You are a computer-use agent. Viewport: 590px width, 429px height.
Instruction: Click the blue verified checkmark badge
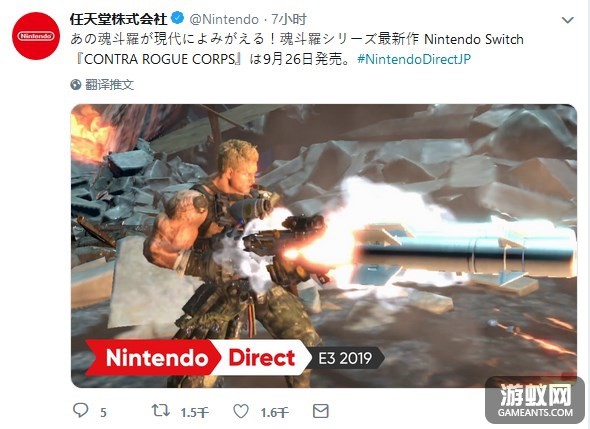click(x=178, y=18)
